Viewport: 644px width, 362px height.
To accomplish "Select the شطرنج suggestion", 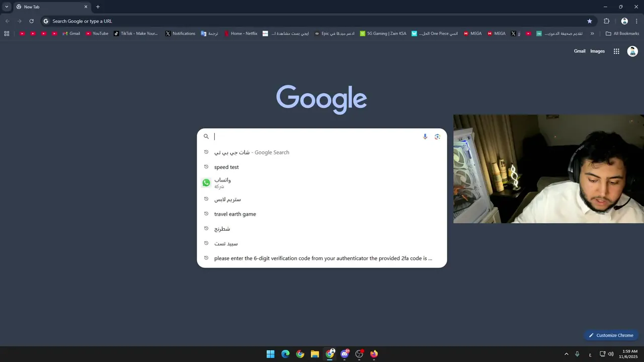I will click(322, 229).
